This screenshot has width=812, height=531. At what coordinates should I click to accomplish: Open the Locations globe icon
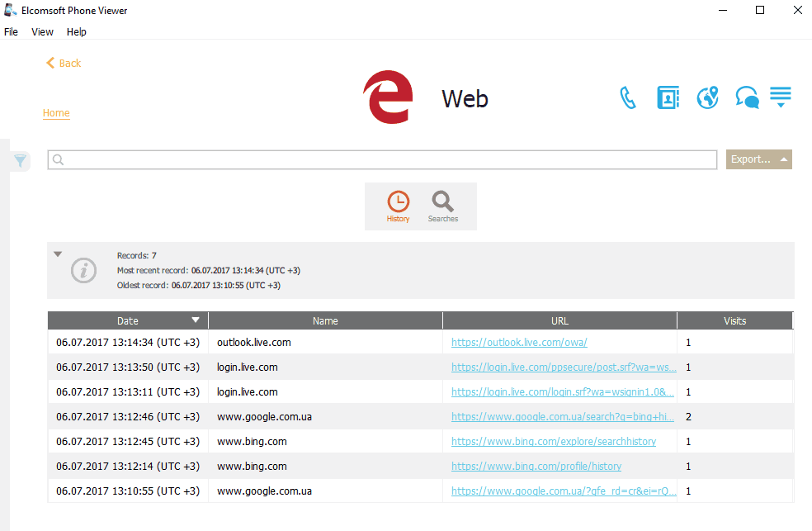[x=707, y=97]
